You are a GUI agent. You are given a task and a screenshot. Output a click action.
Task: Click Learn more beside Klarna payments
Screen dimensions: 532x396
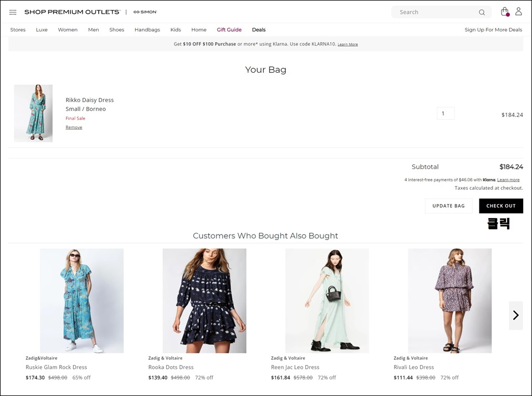tap(508, 180)
